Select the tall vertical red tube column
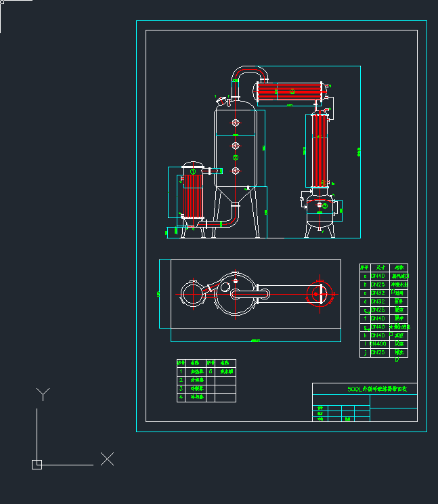This screenshot has width=438, height=504. [317, 150]
